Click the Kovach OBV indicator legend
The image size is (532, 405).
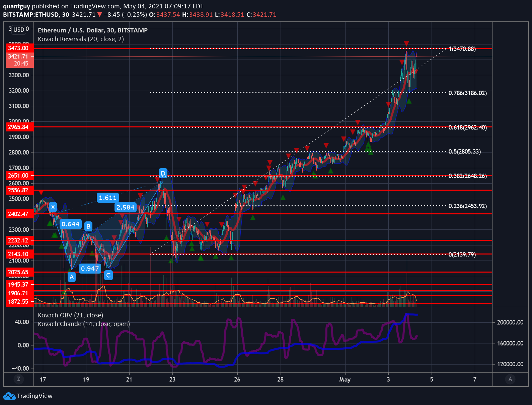coord(70,315)
